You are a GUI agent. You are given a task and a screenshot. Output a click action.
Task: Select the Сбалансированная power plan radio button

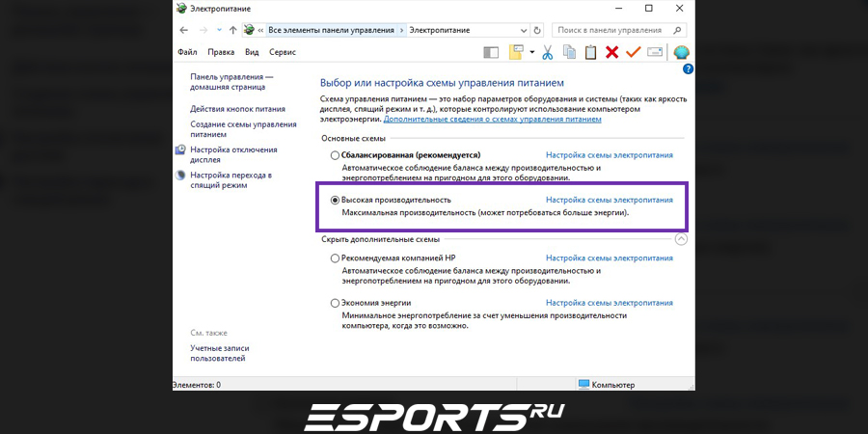(x=335, y=155)
